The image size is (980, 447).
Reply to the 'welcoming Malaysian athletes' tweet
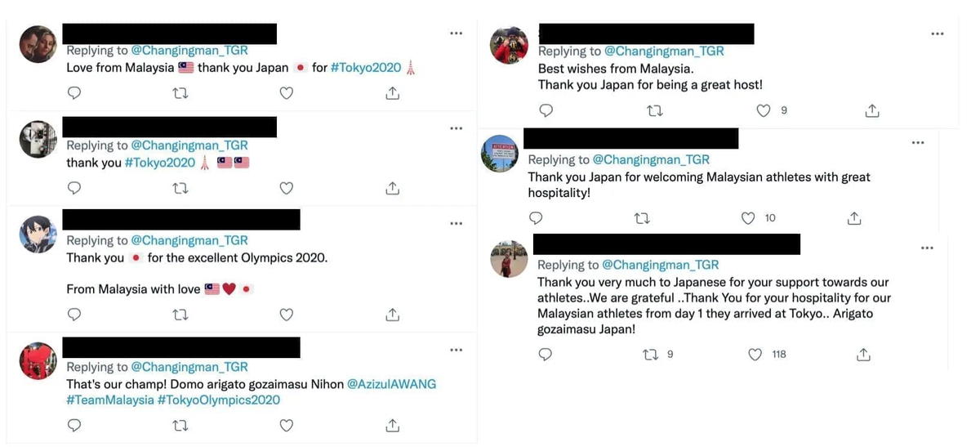coord(536,218)
